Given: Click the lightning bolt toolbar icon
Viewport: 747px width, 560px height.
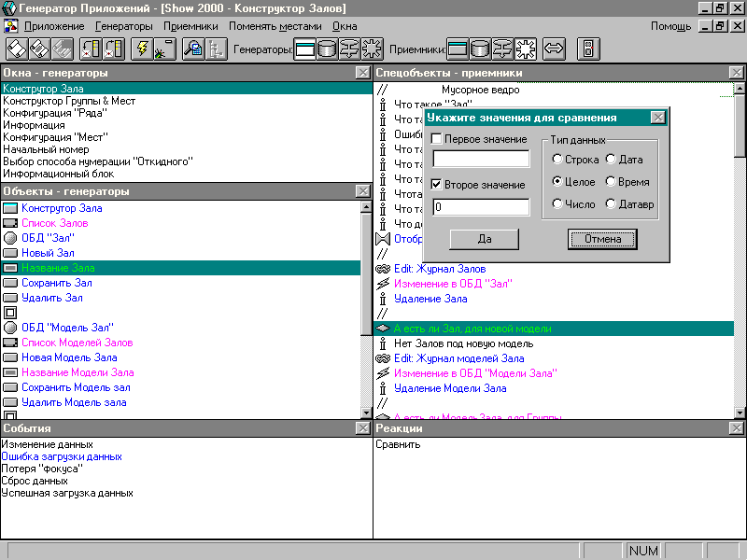Looking at the screenshot, I should point(141,49).
